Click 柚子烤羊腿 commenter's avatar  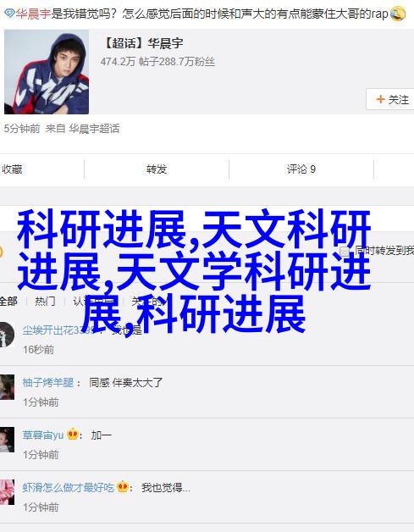[7, 387]
